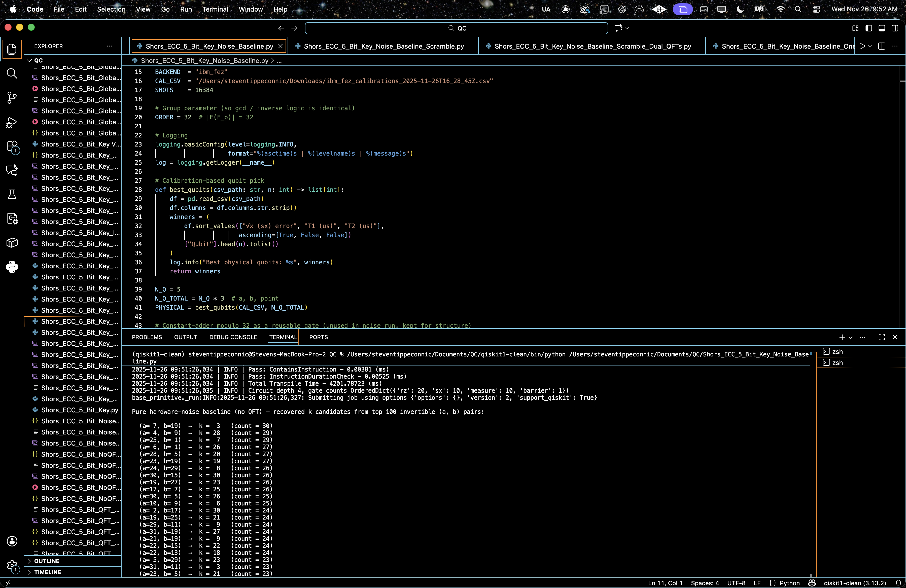Click the Spaces: 4 indentation setting
The width and height of the screenshot is (906, 588).
click(x=705, y=583)
